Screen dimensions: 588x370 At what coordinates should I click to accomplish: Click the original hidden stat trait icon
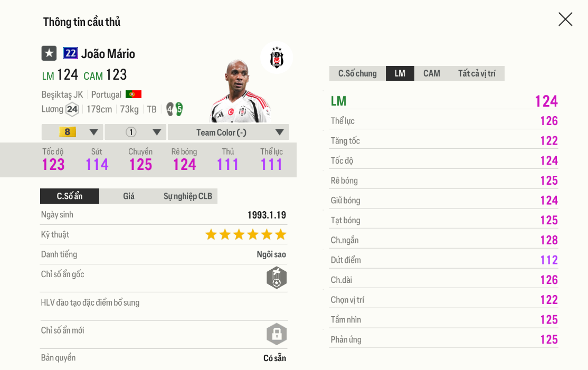click(277, 278)
